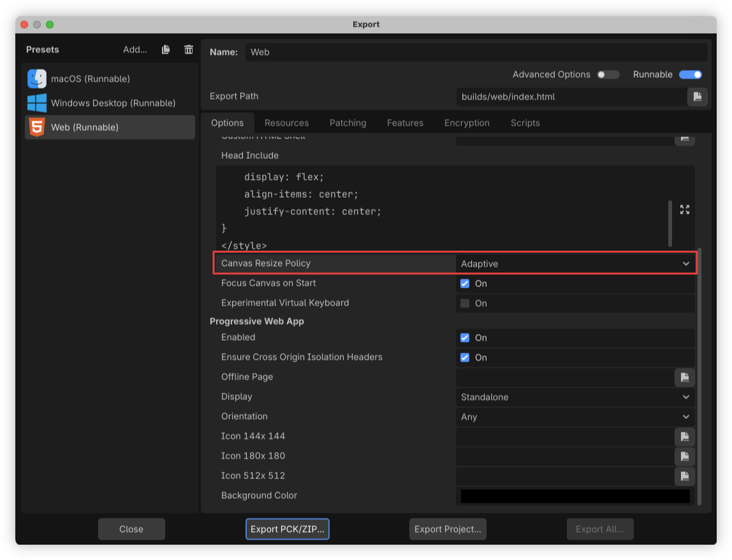
Task: Select the Windows logo preset icon
Action: [37, 103]
